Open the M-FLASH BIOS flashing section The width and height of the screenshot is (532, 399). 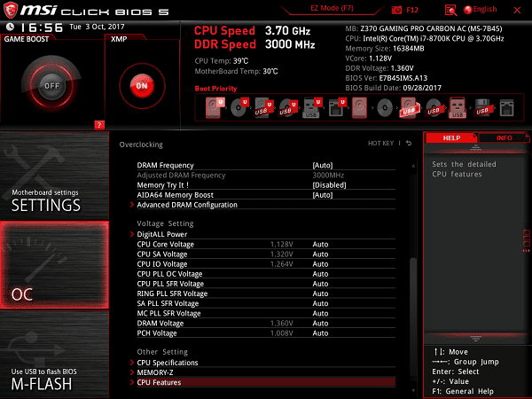pos(54,354)
